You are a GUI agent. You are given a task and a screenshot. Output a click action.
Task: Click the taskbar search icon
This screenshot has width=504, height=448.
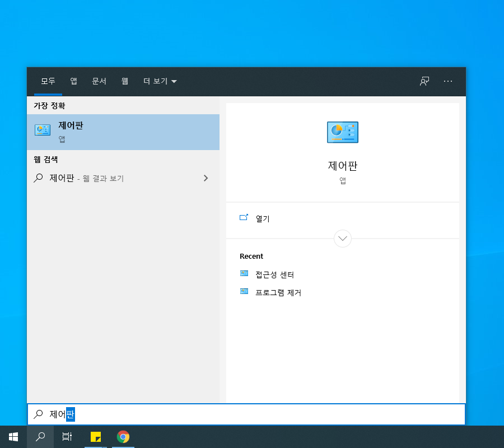40,437
